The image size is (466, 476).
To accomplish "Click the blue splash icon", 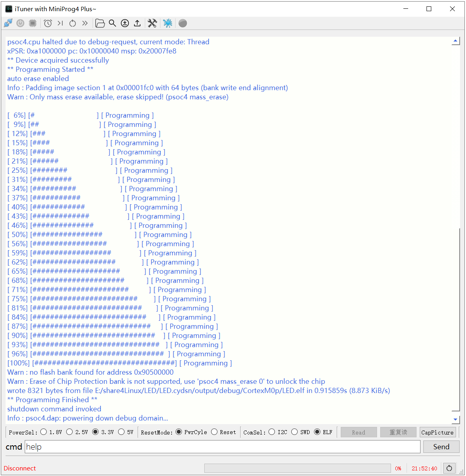I will (168, 23).
